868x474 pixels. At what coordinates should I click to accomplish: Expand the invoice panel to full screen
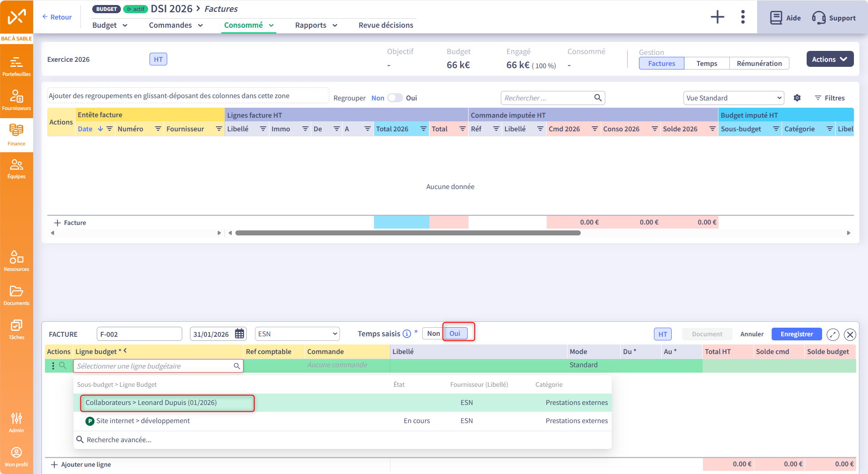[x=833, y=334]
